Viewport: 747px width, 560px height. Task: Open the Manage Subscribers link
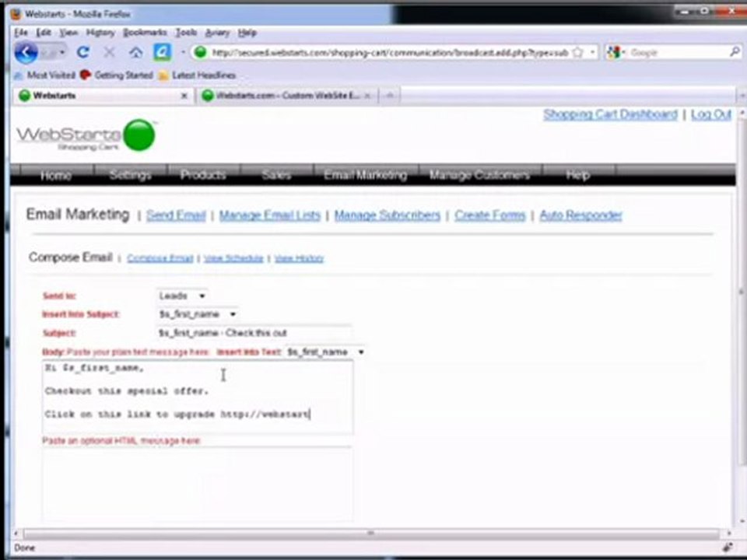pos(388,215)
